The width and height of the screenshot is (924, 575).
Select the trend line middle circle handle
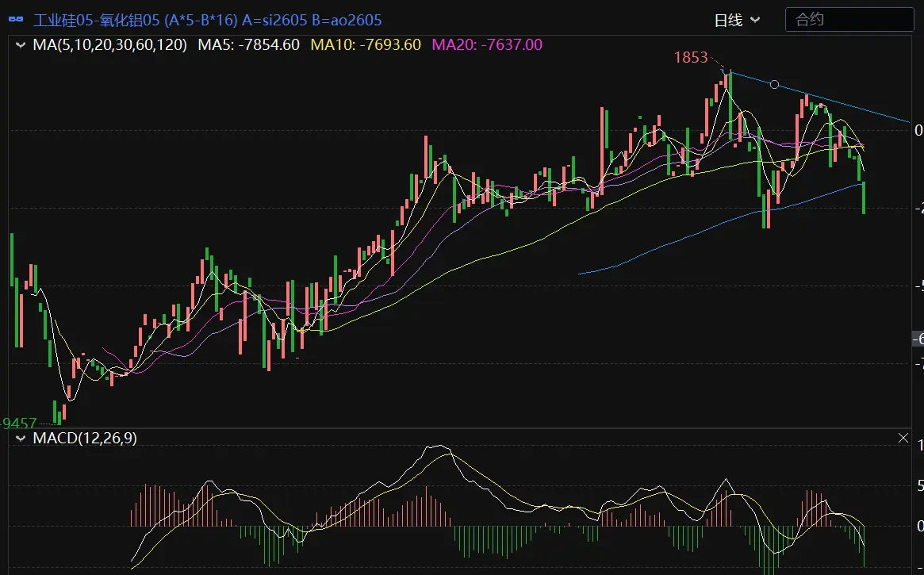774,84
